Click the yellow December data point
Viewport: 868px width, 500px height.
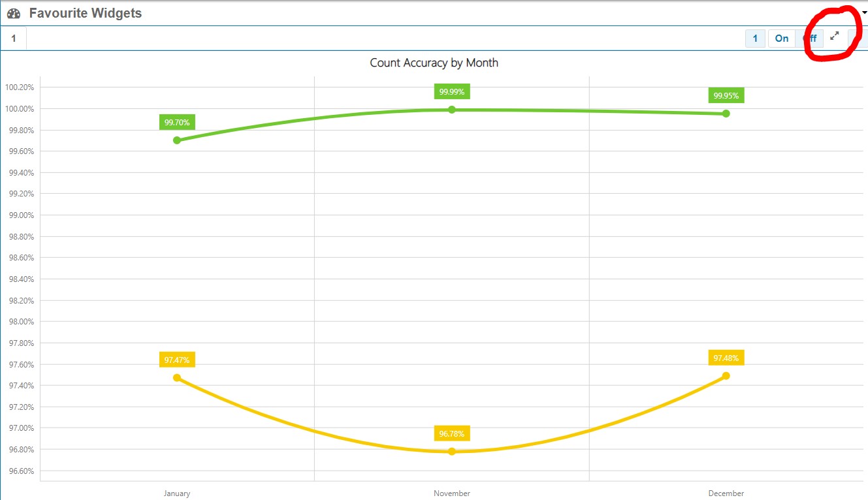(726, 376)
